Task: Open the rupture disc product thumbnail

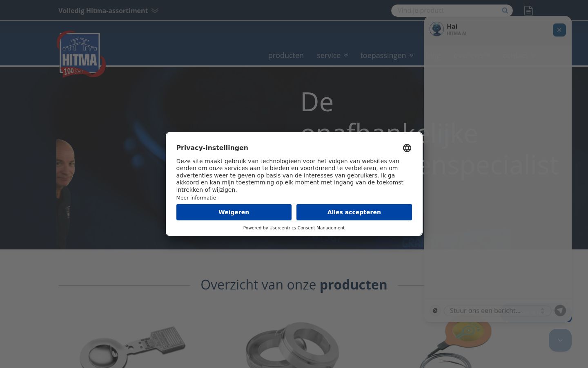Action: click(x=133, y=348)
